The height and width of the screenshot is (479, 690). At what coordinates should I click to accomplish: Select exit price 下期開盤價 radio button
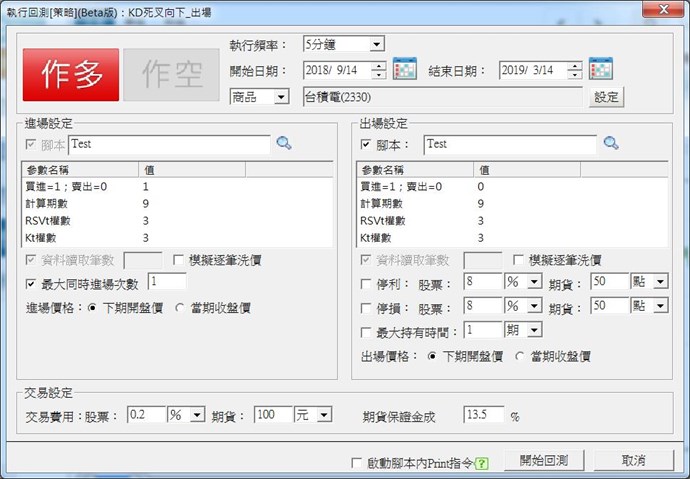432,356
